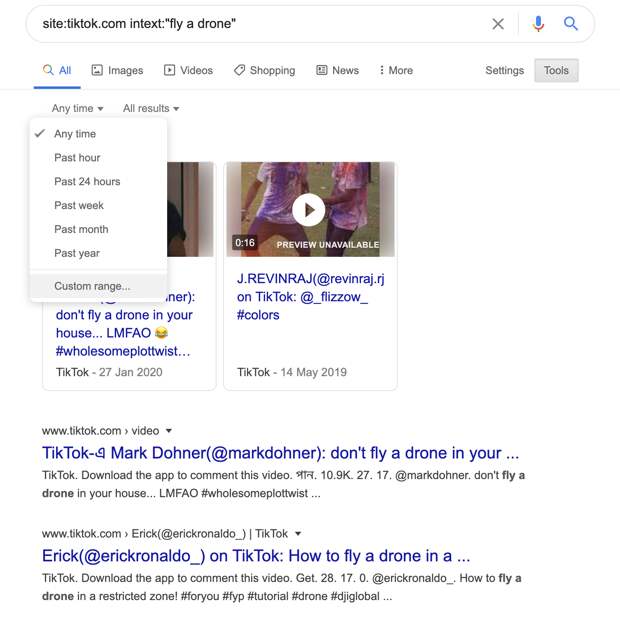Play the J.REVINRAJ video preview
The image size is (620, 619).
coord(308,210)
